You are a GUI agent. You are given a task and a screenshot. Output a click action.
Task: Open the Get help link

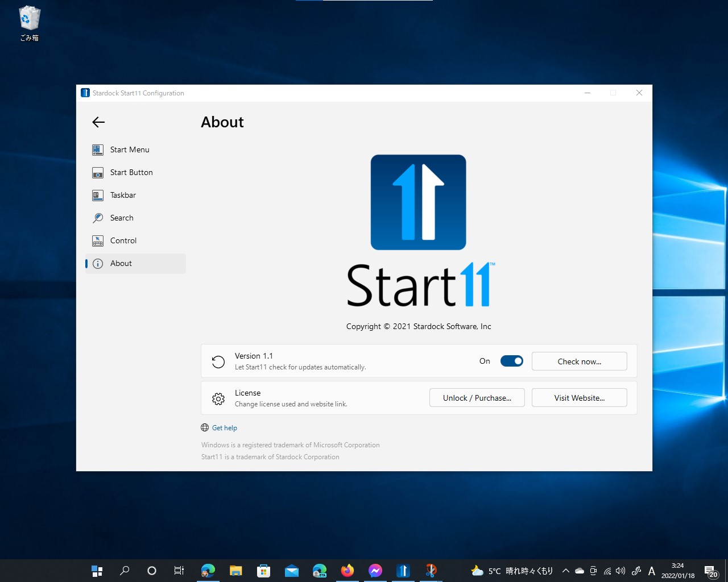click(224, 427)
